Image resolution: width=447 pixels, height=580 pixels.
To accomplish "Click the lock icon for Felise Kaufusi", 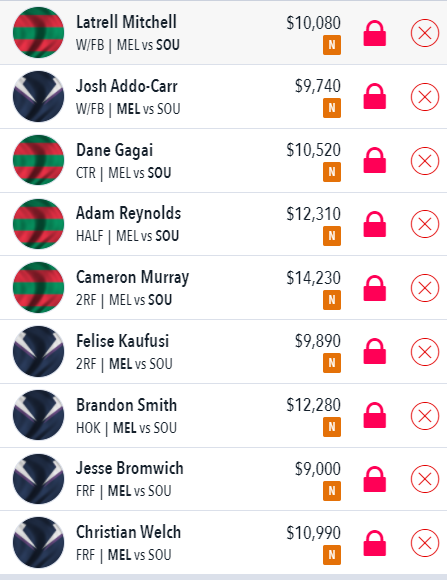I will (x=374, y=351).
